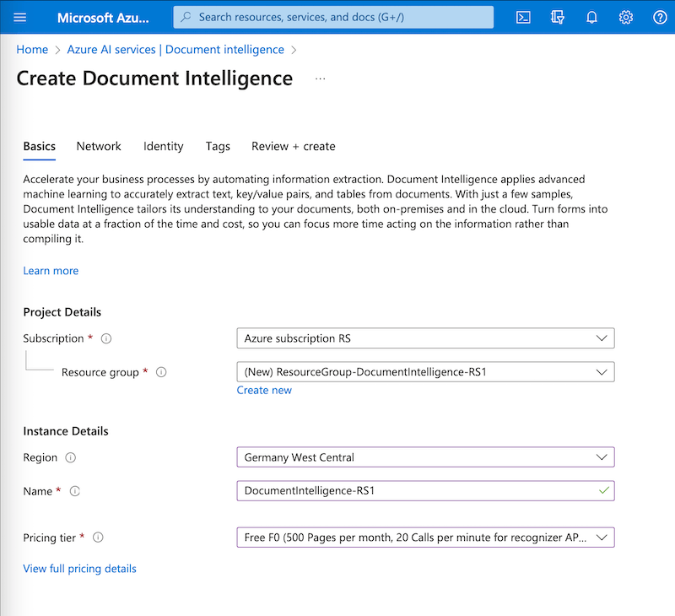
Task: Show info tooltip for Pricing tier
Action: point(98,538)
